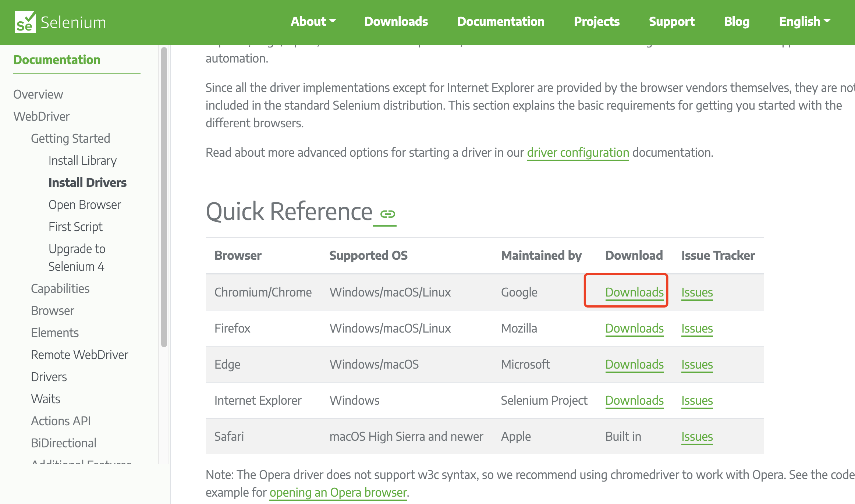Click the sidebar vertical scrollbar
Image resolution: width=855 pixels, height=504 pixels.
164,197
